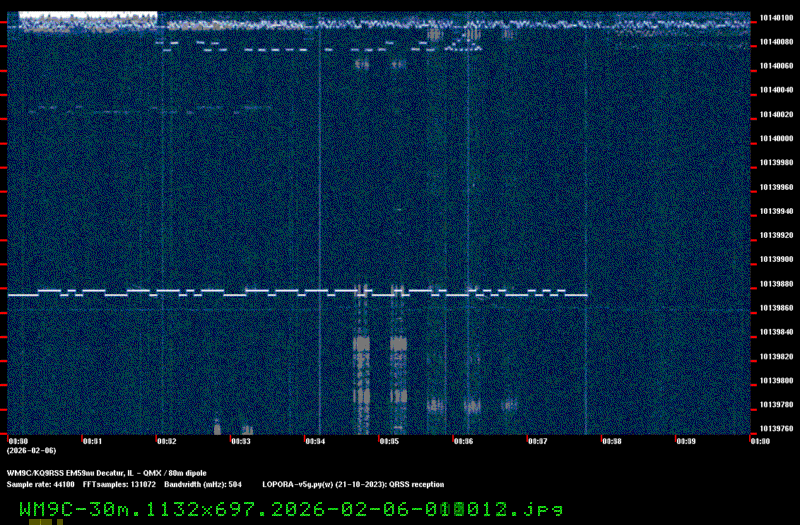Click the 10140080 frequency label
800x525 pixels.
pos(777,42)
